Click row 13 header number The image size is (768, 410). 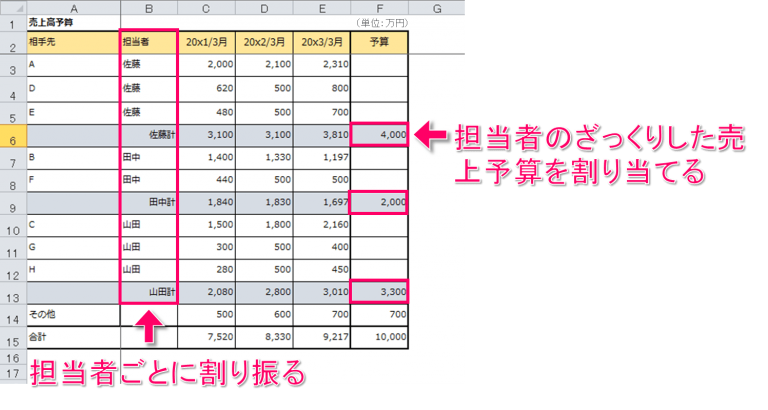pos(13,297)
